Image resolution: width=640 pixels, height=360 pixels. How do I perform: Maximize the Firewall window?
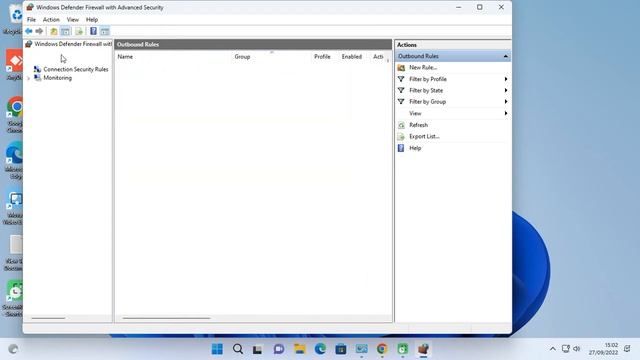(x=480, y=7)
